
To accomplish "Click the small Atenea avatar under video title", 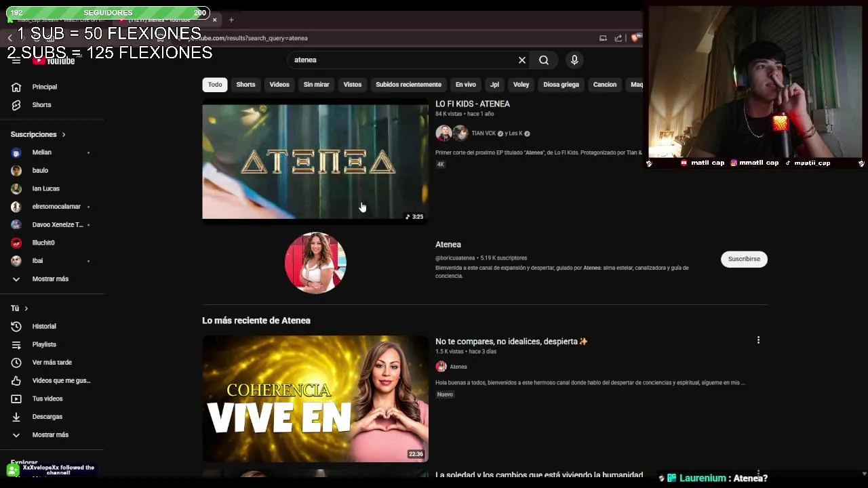I will click(x=441, y=367).
